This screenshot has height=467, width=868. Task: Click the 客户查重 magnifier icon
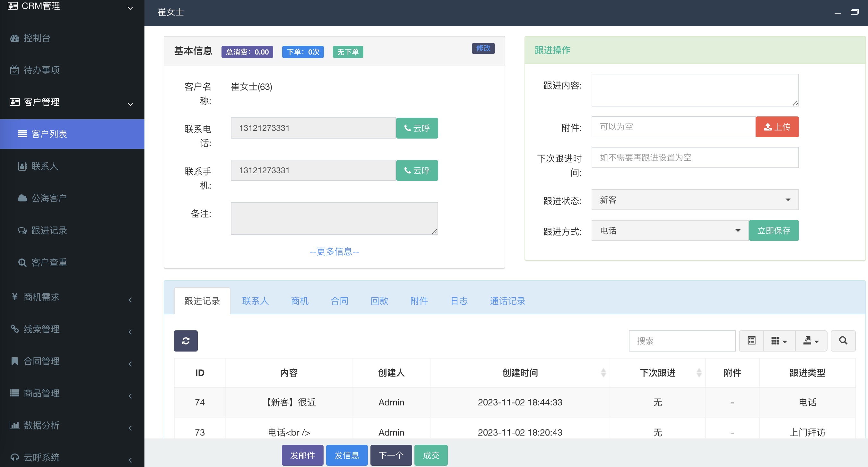tap(22, 262)
